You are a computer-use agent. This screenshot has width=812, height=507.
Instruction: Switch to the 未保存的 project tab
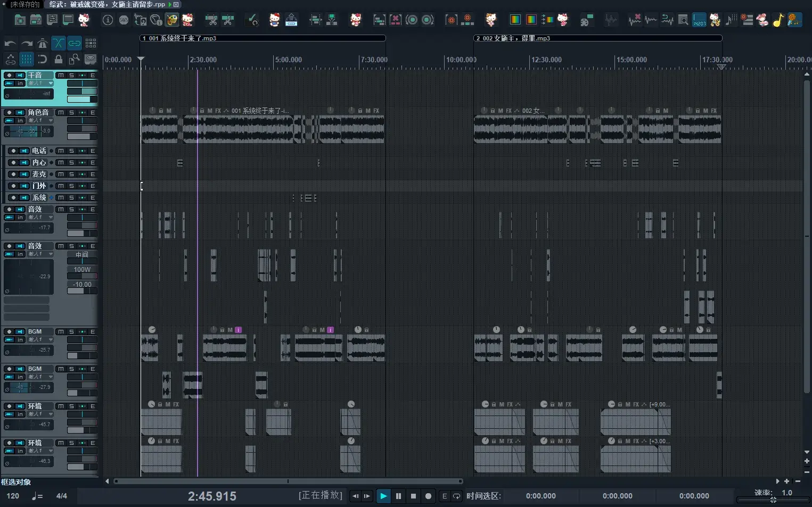coord(24,4)
